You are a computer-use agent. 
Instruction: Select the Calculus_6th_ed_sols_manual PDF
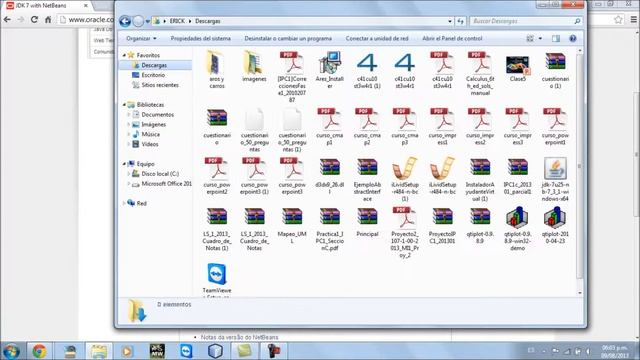click(480, 63)
